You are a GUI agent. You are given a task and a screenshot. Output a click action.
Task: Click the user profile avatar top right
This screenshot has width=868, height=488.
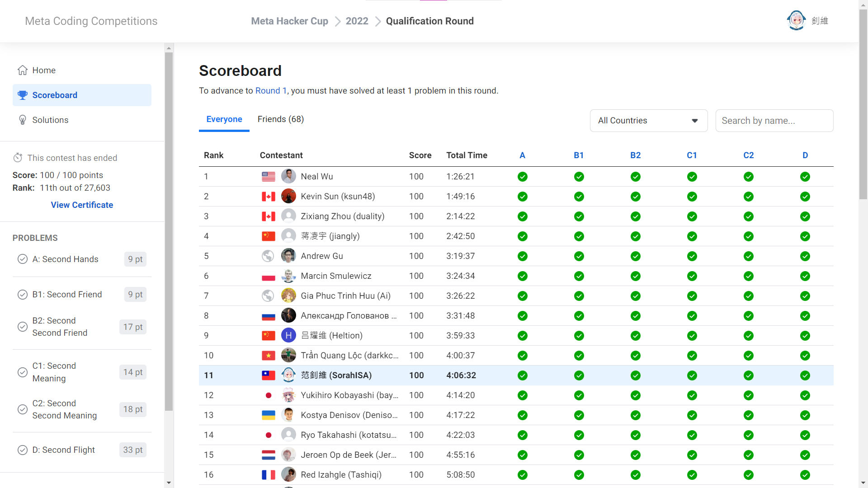pyautogui.click(x=796, y=21)
